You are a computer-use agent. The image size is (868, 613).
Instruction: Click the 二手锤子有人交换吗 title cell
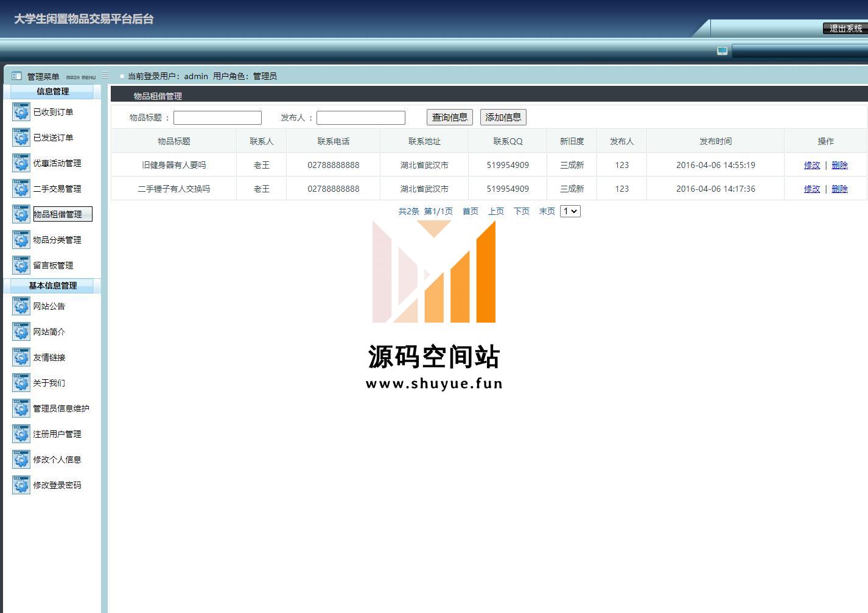coord(174,189)
